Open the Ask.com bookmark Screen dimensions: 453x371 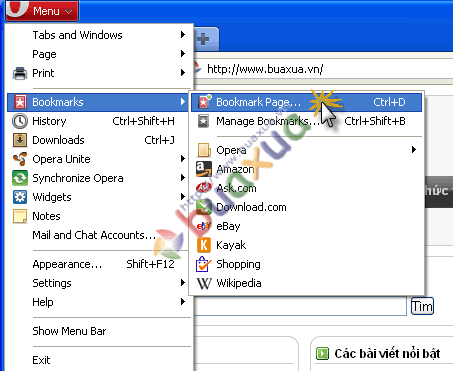pyautogui.click(x=306, y=188)
